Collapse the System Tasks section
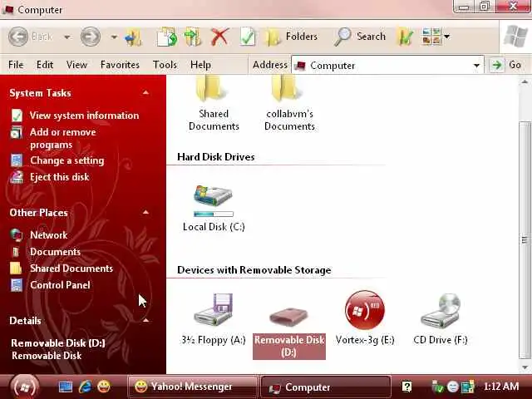The image size is (532, 399). 146,92
